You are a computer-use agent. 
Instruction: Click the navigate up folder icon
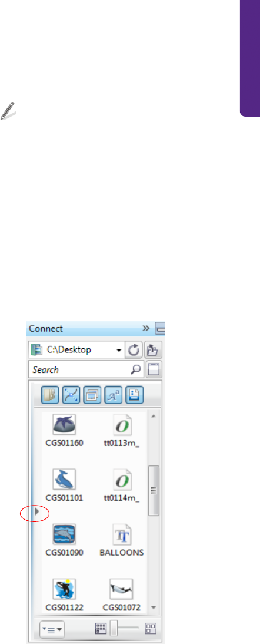(154, 350)
